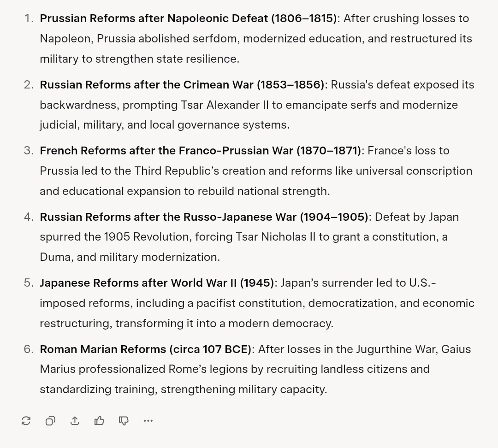Click the 'French Reforms after the Franco-Prussian War' heading
Viewport: 498px width, 448px height.
tap(201, 151)
